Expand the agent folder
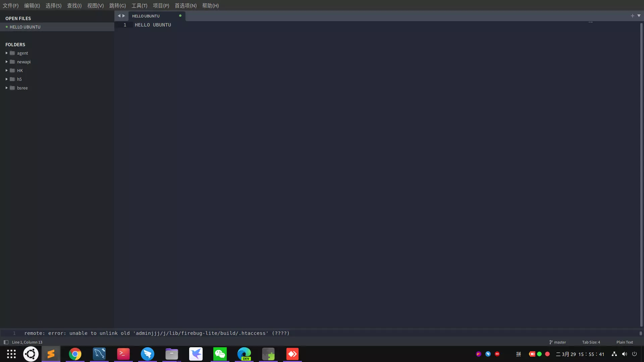 pyautogui.click(x=6, y=53)
